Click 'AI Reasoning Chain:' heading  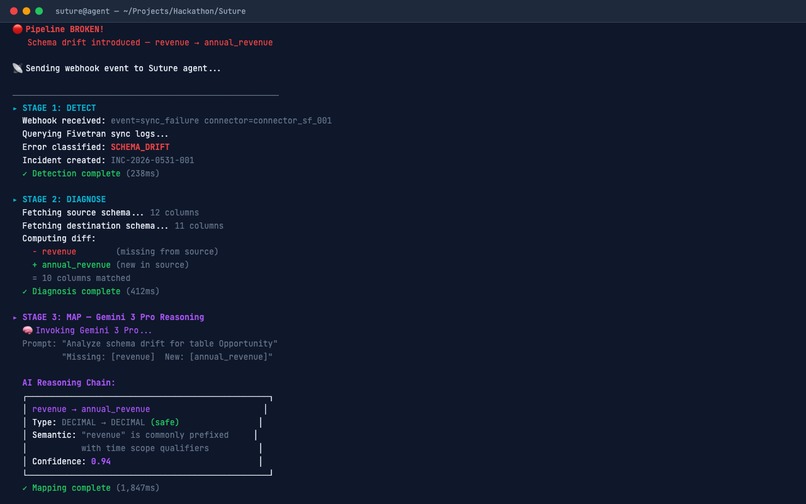[x=68, y=383]
